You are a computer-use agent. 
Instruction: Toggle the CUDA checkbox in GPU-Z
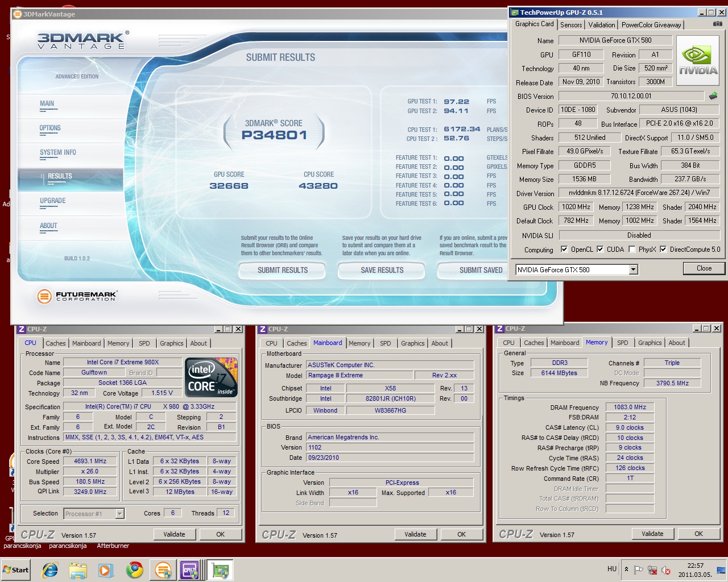click(600, 249)
